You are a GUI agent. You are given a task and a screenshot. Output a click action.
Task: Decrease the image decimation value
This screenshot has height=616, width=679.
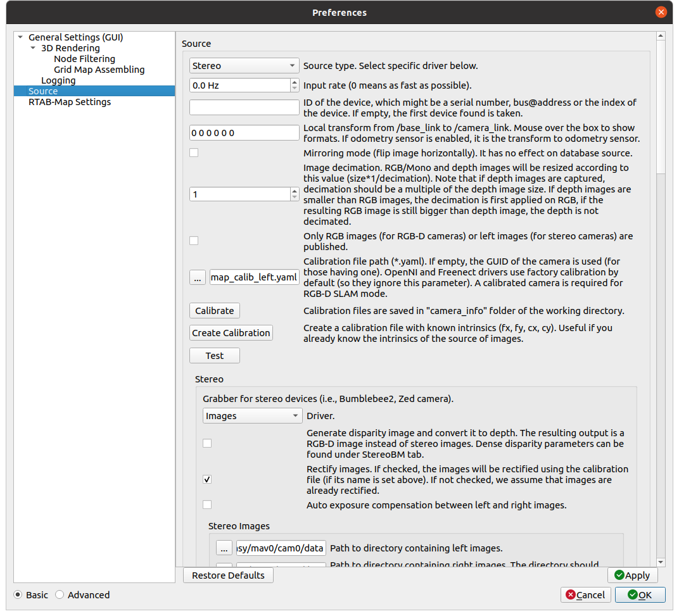point(295,198)
